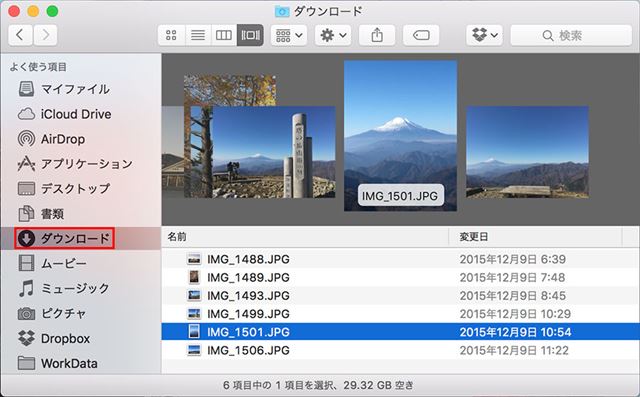Open ピクチャ in the sidebar
The height and width of the screenshot is (397, 640).
click(x=52, y=313)
